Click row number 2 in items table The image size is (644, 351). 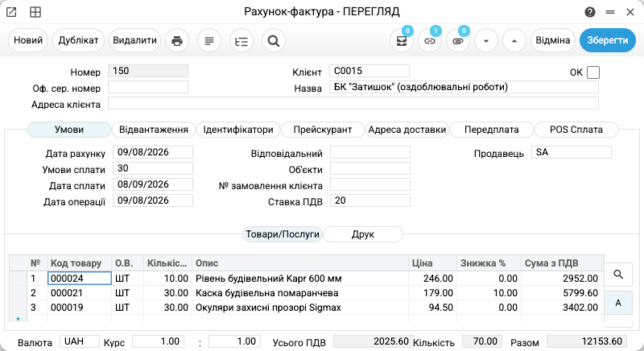[33, 293]
